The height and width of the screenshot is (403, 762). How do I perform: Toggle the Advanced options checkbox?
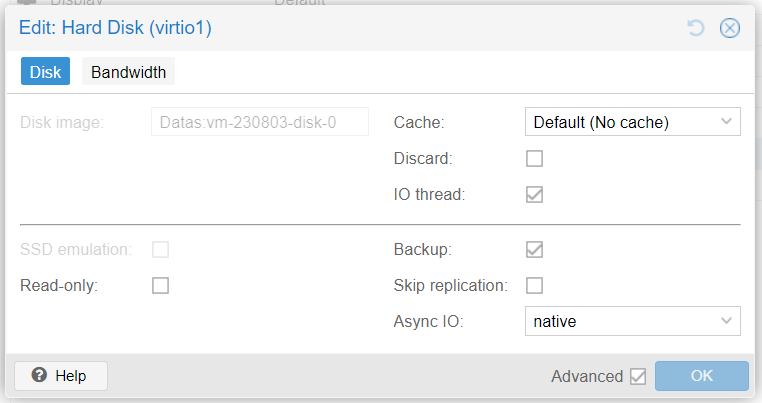click(x=638, y=376)
